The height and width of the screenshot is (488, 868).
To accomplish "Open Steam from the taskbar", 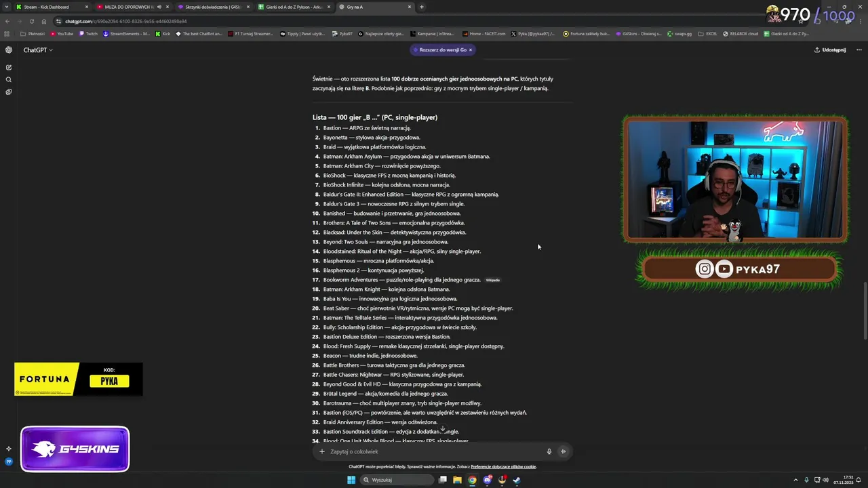I will (516, 480).
